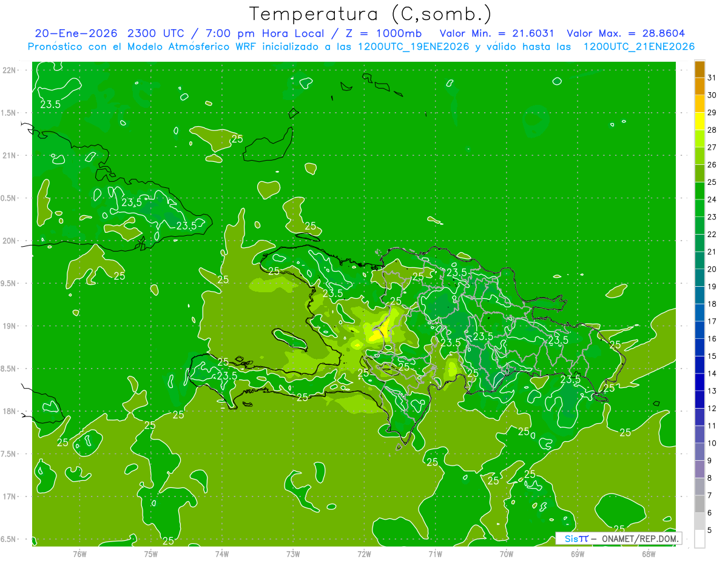Click latitude axis label '0.5N'
728x562 pixels.
(x=8, y=199)
